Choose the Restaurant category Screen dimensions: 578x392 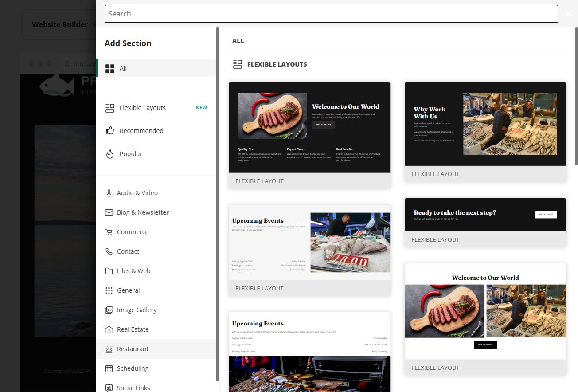[156, 349]
